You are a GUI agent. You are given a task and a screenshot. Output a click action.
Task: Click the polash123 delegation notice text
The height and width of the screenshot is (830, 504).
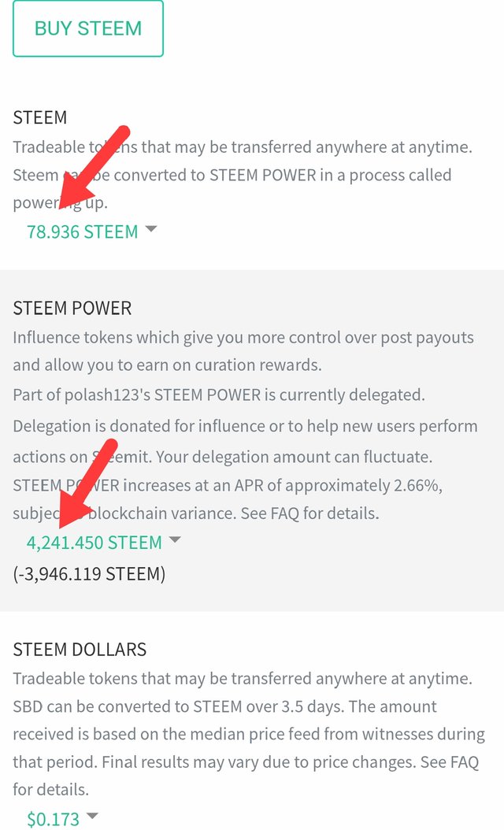[218, 394]
